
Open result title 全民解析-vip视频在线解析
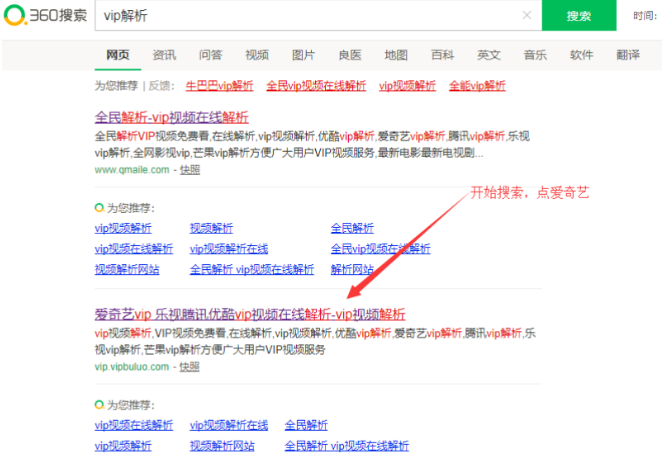[x=172, y=117]
